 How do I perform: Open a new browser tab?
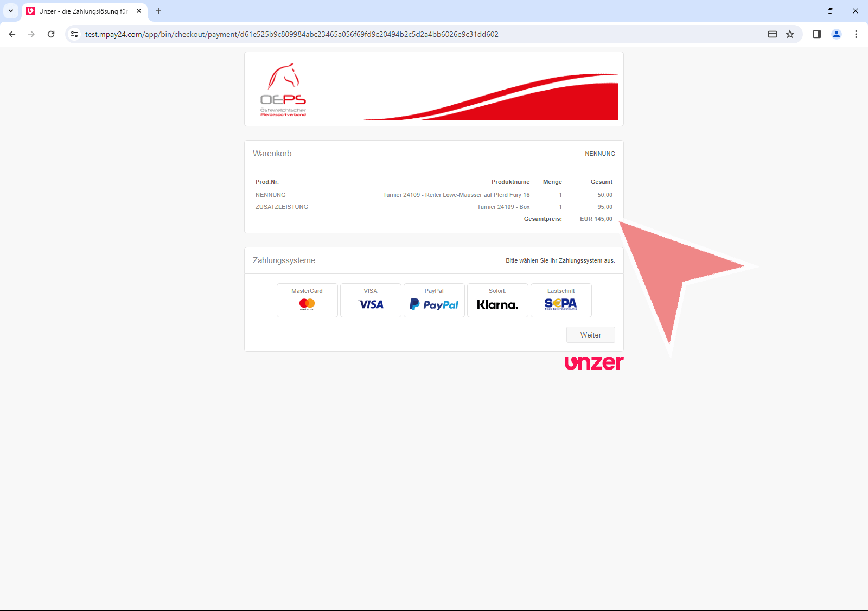point(158,11)
